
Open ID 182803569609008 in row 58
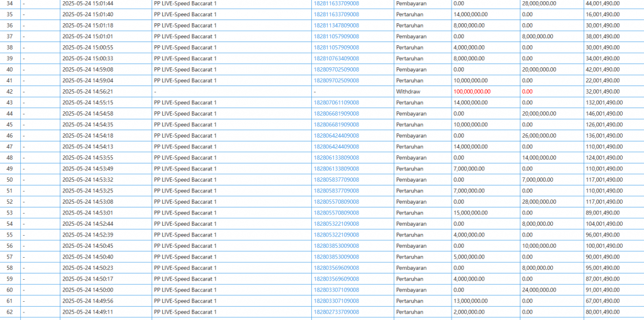(x=336, y=268)
